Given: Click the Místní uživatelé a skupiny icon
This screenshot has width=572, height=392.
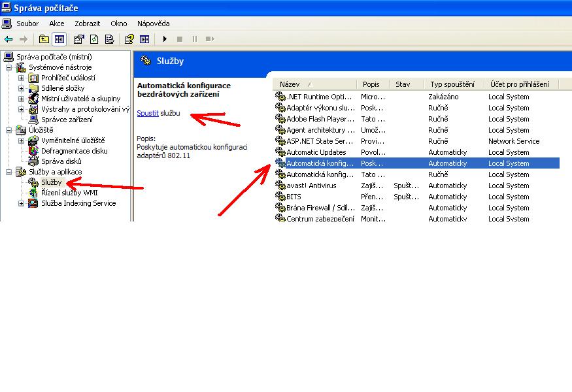Looking at the screenshot, I should [33, 99].
